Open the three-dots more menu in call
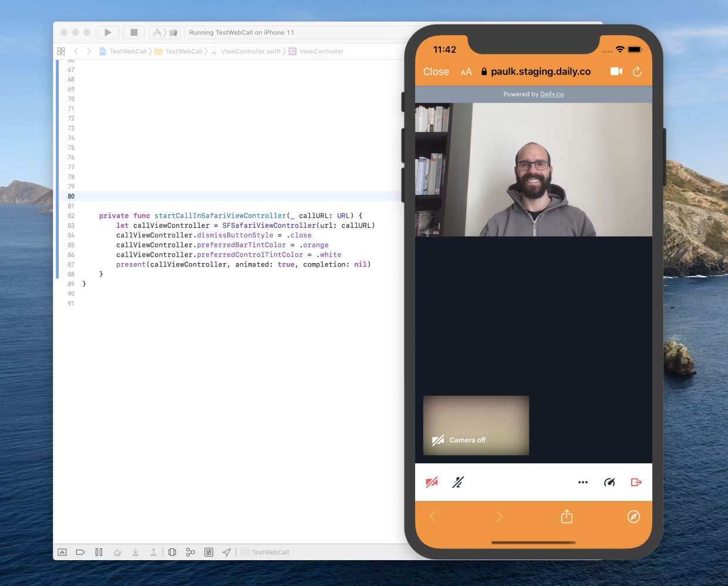Image resolution: width=728 pixels, height=586 pixels. (583, 482)
